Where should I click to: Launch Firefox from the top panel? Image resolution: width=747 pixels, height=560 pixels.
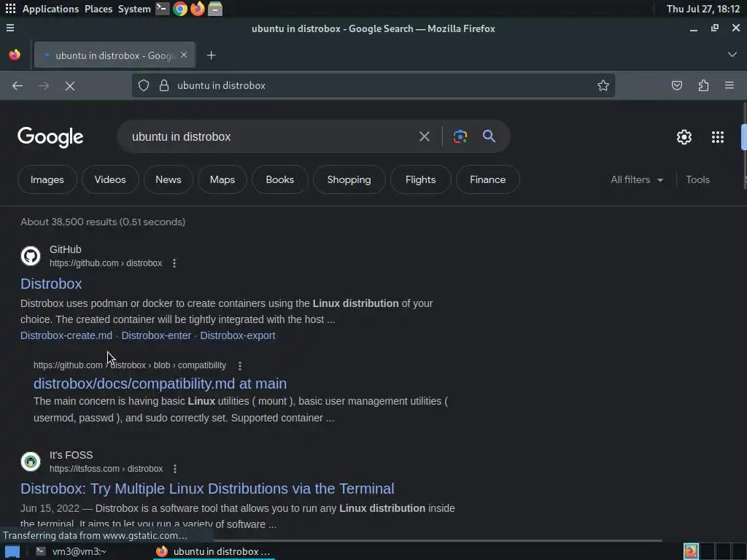coord(197,9)
